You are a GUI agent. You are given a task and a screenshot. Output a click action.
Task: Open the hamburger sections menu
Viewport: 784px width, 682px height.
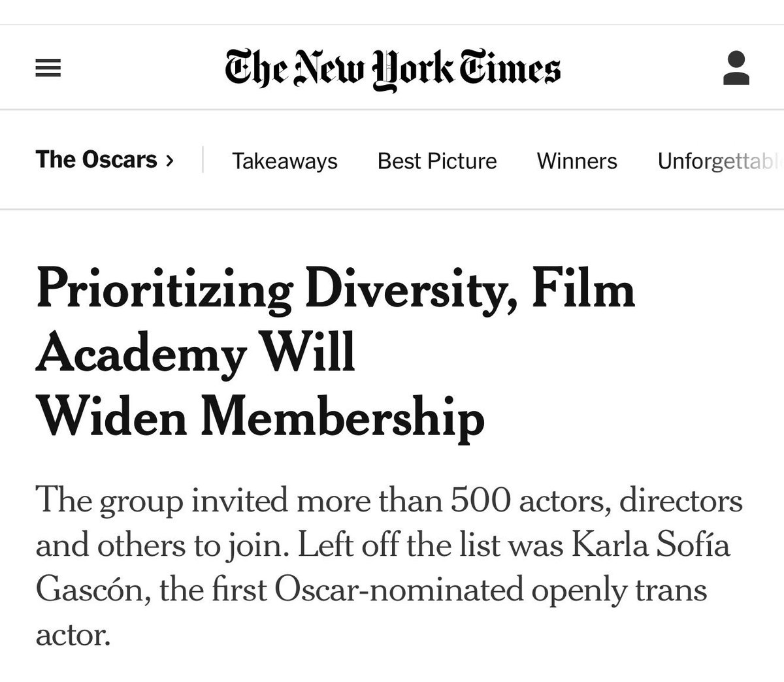tap(48, 69)
